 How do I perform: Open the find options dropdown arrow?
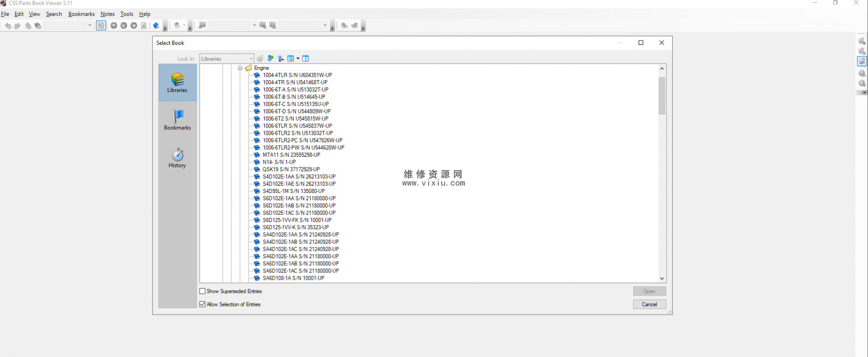pos(298,58)
